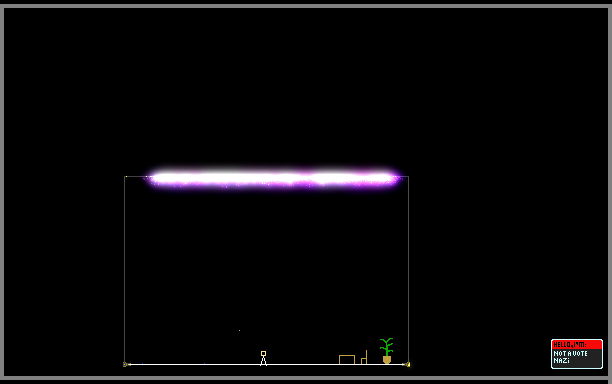Click the left tip of the purple beam
This screenshot has height=384, width=612.
pos(148,179)
